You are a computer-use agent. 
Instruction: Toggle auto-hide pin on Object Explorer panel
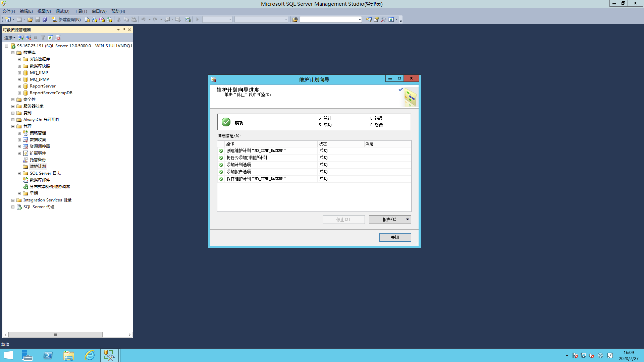coord(124,29)
